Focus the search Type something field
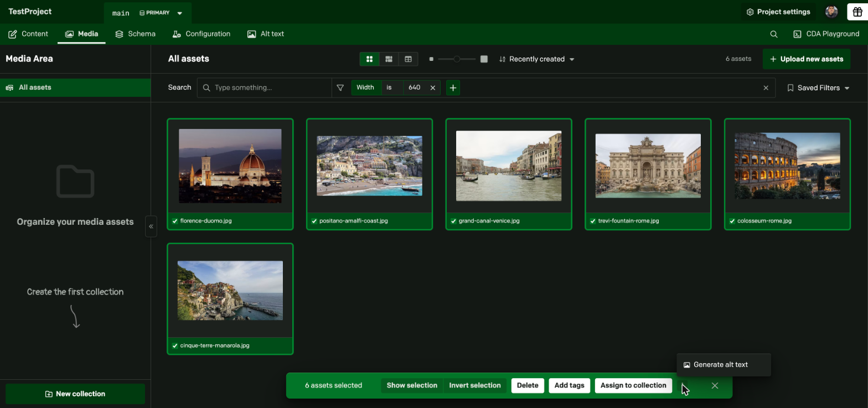Image resolution: width=868 pixels, height=408 pixels. click(265, 87)
